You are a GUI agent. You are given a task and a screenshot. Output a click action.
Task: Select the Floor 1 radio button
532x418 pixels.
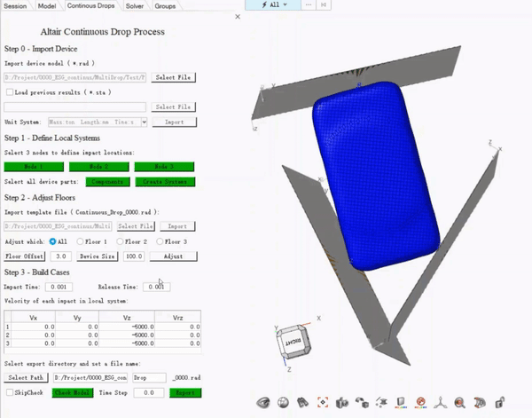tap(80, 241)
